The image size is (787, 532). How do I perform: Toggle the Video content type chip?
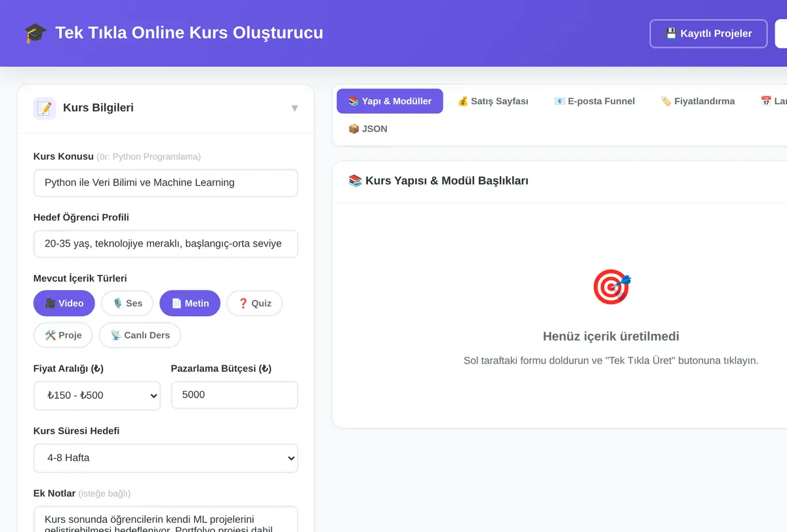click(x=64, y=303)
